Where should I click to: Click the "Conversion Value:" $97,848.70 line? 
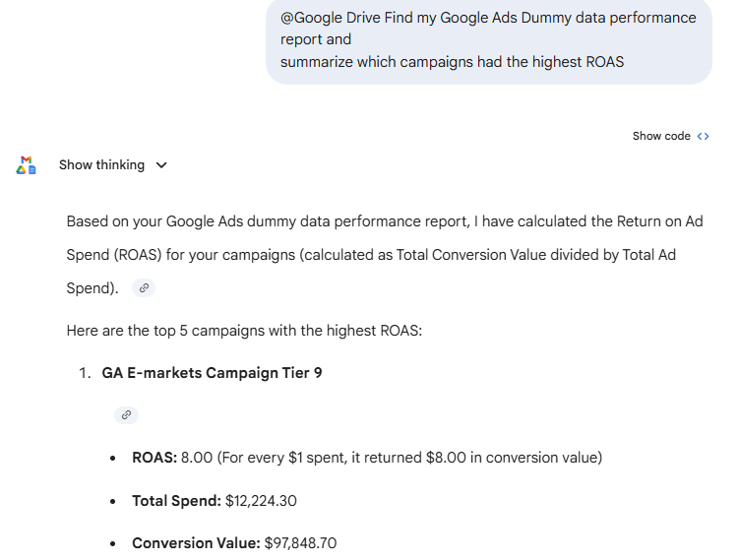pyautogui.click(x=234, y=543)
